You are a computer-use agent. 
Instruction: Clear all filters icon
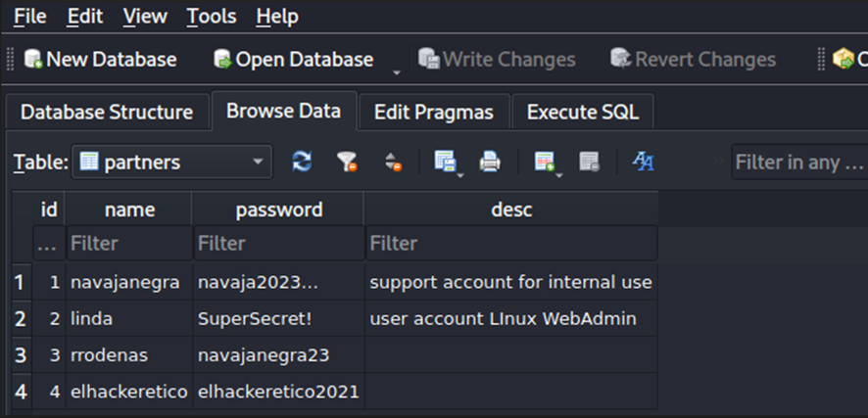click(347, 163)
